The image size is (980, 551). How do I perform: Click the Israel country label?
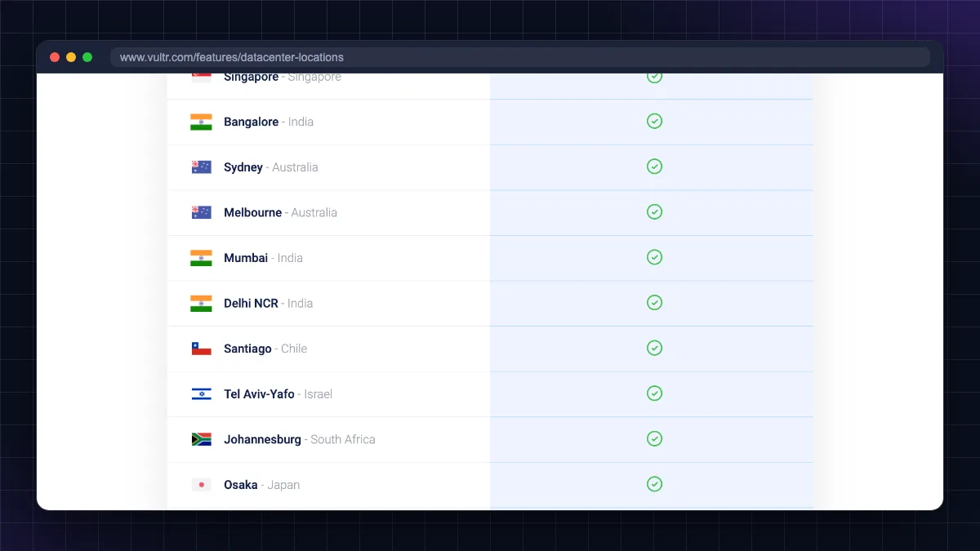point(318,393)
